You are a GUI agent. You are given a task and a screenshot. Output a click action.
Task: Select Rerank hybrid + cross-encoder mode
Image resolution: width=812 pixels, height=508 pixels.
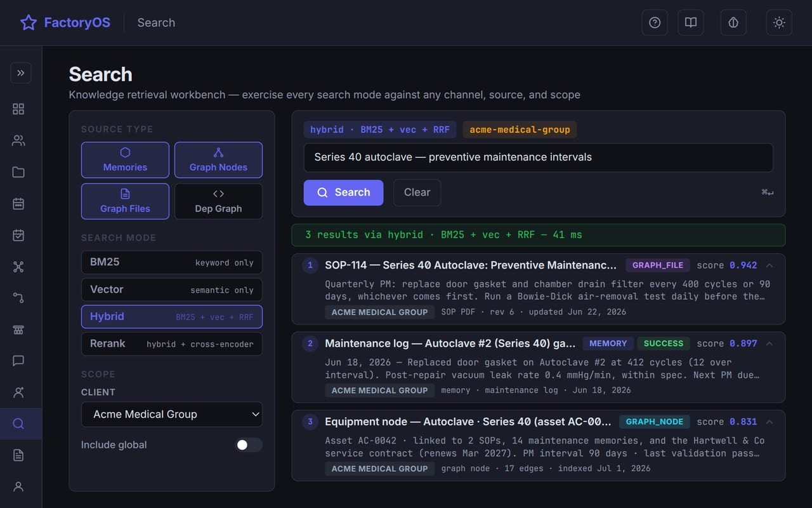coord(172,344)
